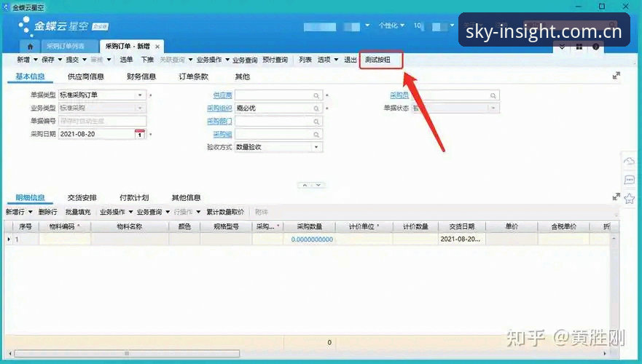Open the 新增行 dropdown arrow
Screen dimensions: 642x364
(x=31, y=212)
